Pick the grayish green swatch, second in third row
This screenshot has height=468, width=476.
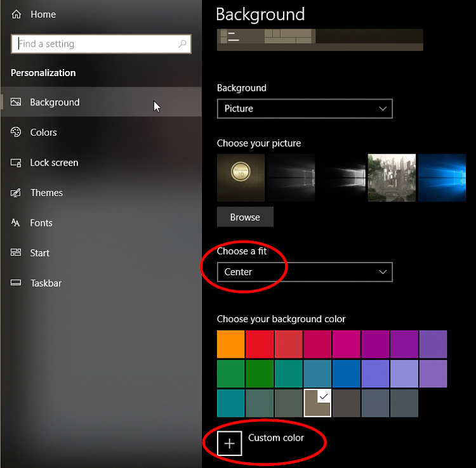pos(260,403)
